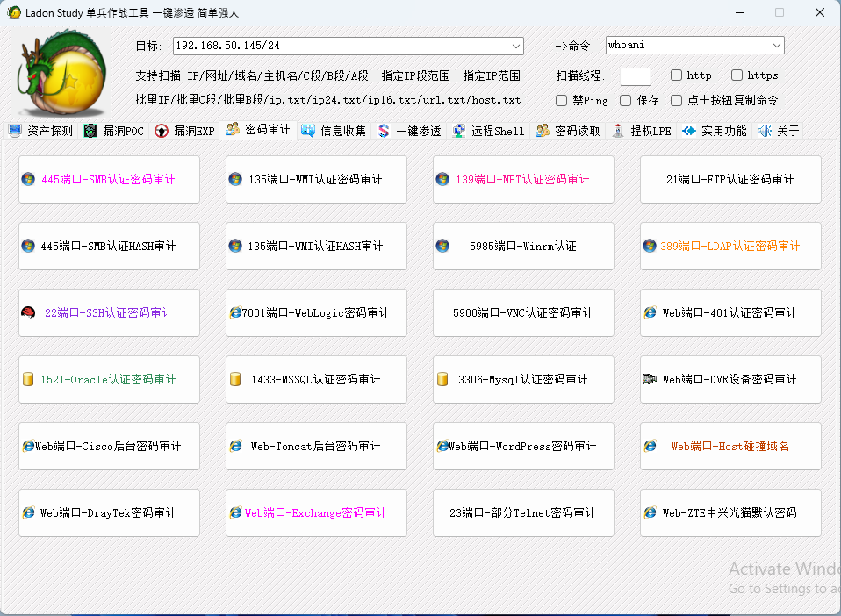Click the IE icon on Web端口-Exchange密码审计
This screenshot has width=841, height=616.
tap(235, 512)
